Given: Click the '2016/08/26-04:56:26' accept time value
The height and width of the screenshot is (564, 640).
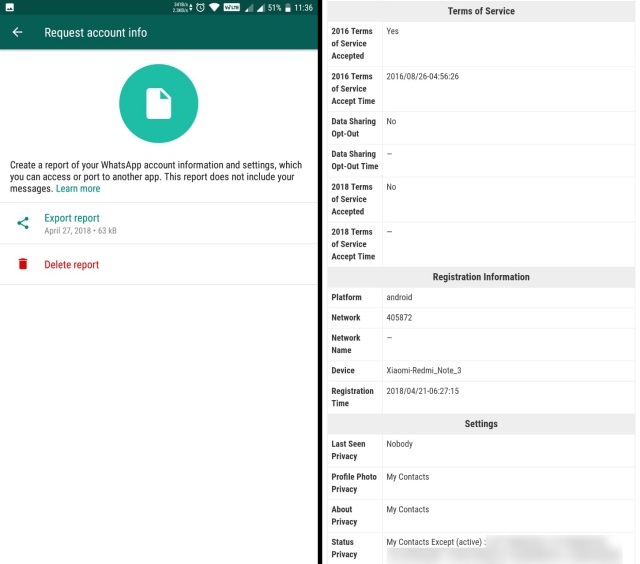Looking at the screenshot, I should pyautogui.click(x=422, y=76).
